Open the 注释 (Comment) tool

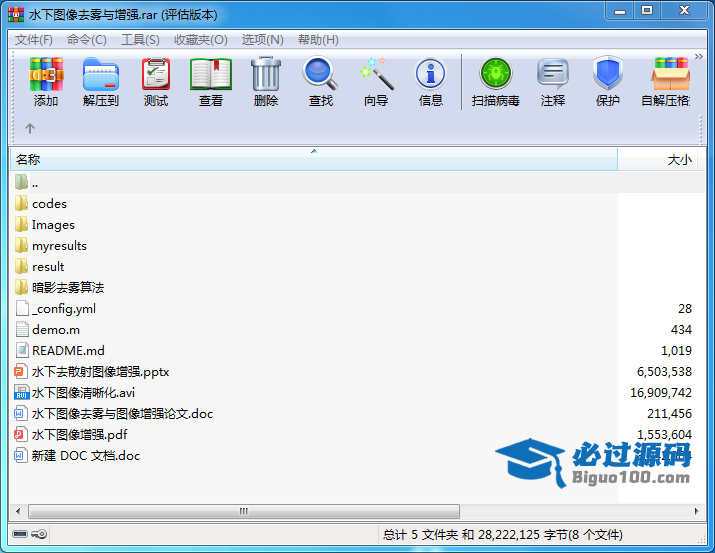(553, 82)
